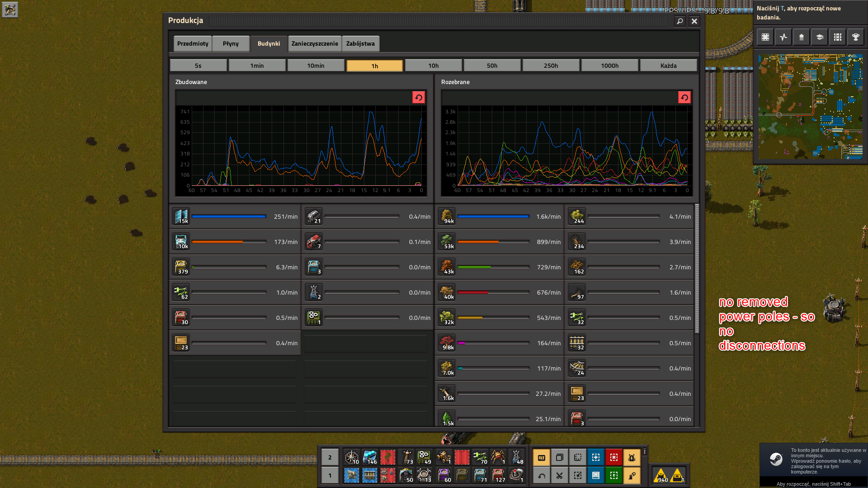Click the Rozebrane list scrollbar

pos(697,268)
